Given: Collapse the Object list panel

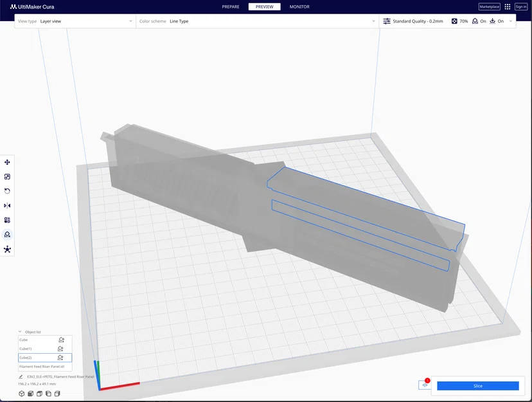Looking at the screenshot, I should (20, 332).
